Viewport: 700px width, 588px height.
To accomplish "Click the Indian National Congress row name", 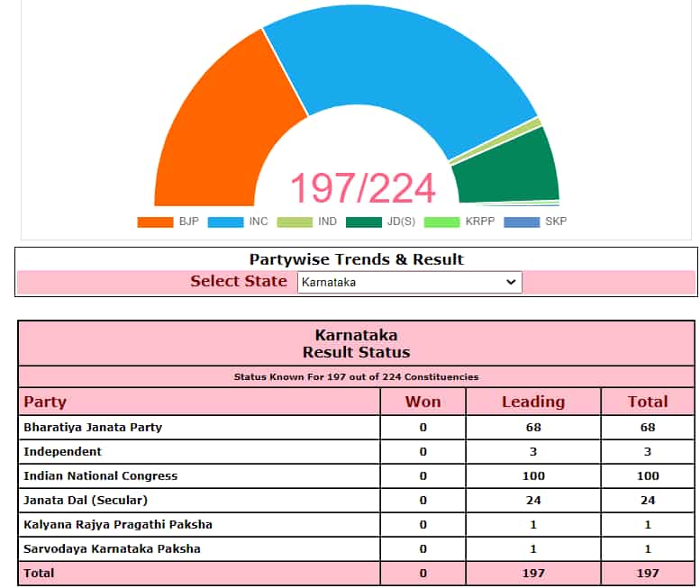I will tap(100, 475).
